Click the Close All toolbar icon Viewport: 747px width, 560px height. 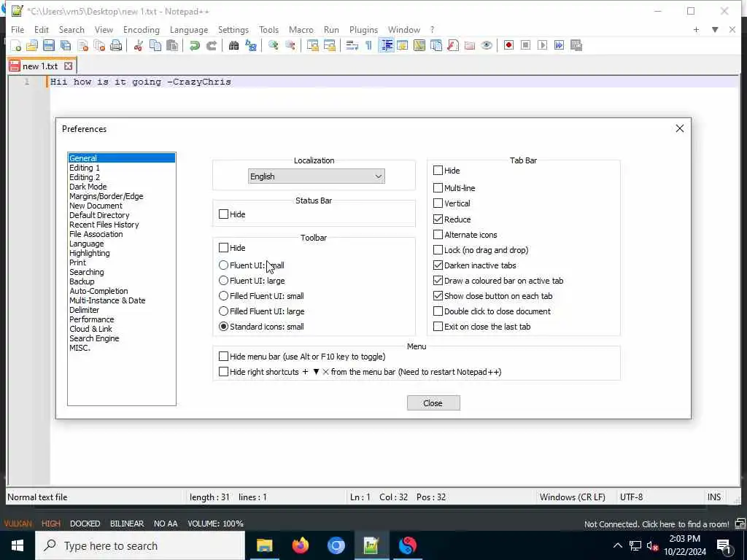point(99,45)
